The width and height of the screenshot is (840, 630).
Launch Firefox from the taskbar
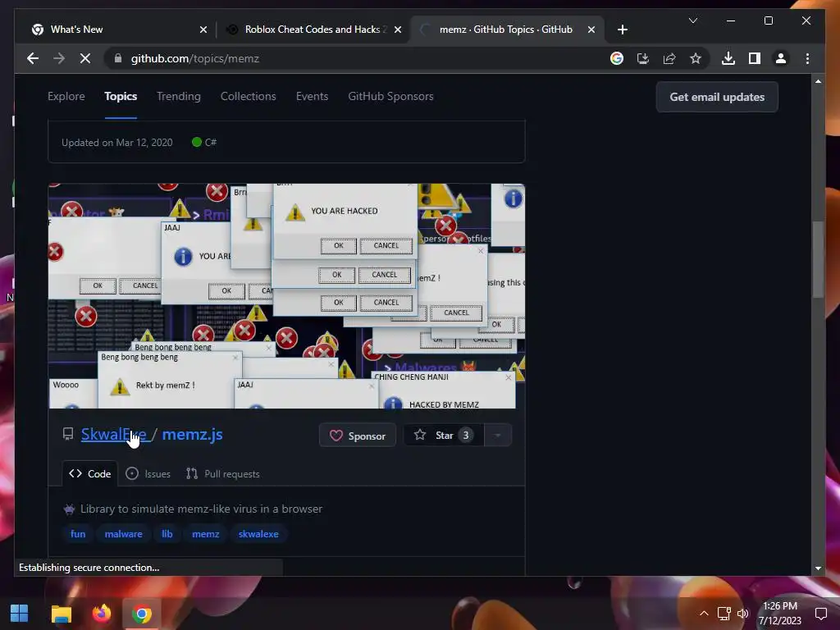[x=101, y=614]
